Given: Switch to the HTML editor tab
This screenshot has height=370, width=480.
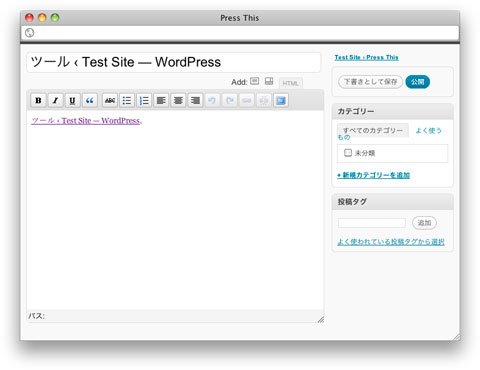Looking at the screenshot, I should click(290, 83).
